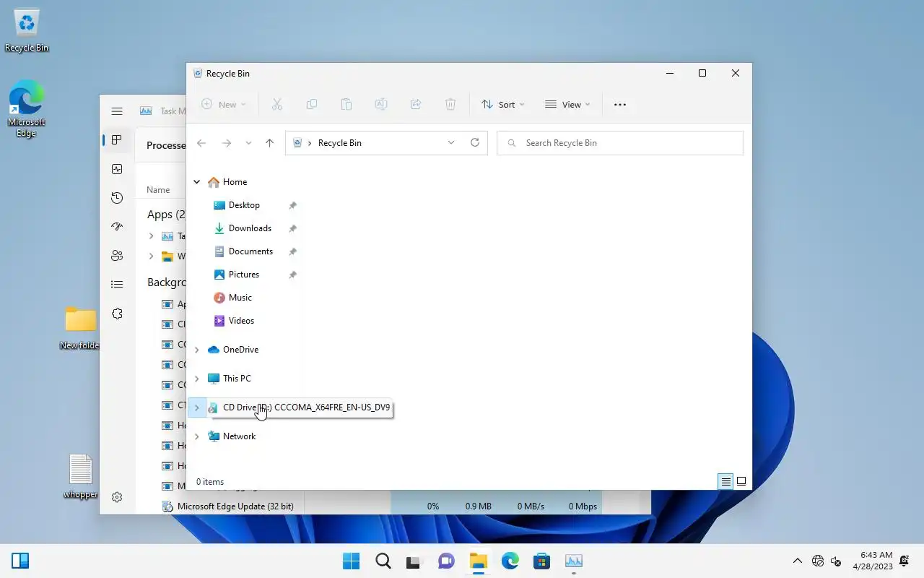
Task: Click the Copy icon in Explorer toolbar
Action: pyautogui.click(x=312, y=105)
